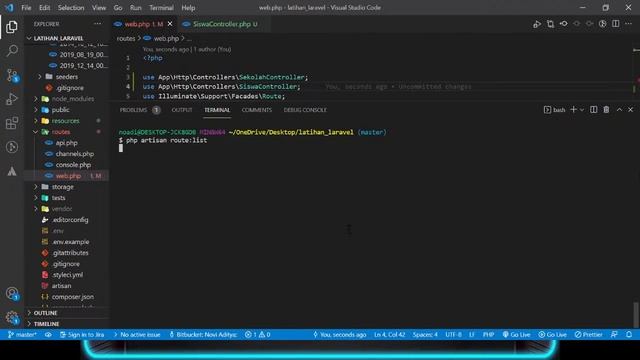Viewport: 640px width, 360px height.
Task: Add a new terminal with plus icon
Action: coord(573,110)
